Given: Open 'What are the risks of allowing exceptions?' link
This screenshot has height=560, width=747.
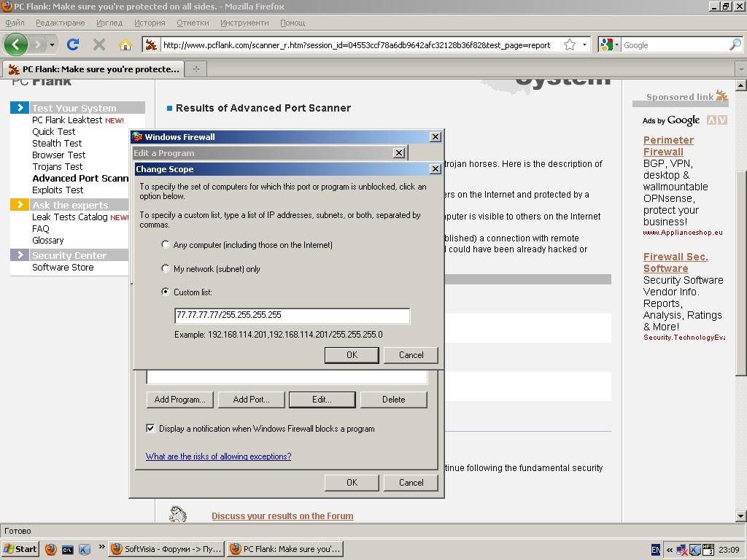Looking at the screenshot, I should coord(218,456).
